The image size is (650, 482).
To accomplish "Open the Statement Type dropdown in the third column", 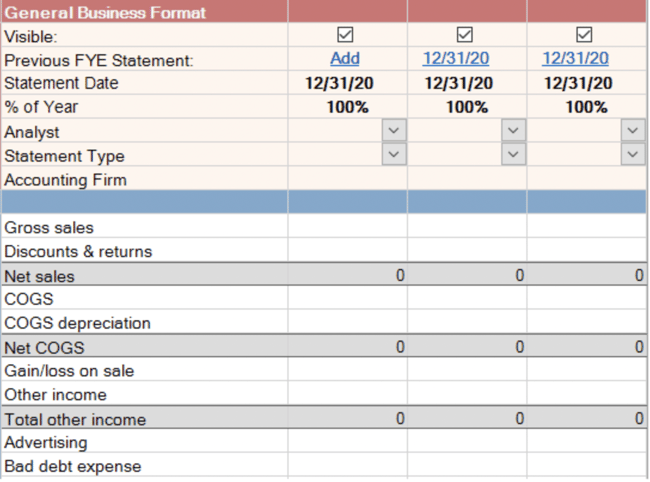I will (633, 155).
